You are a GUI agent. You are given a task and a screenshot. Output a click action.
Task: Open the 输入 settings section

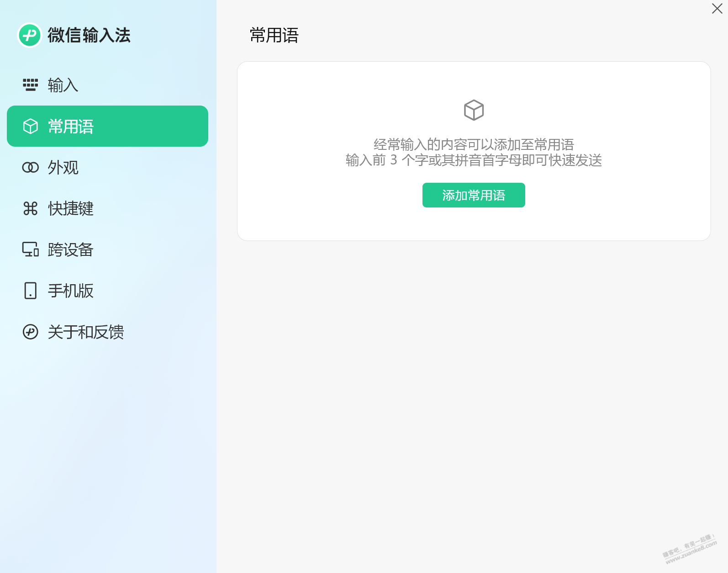107,85
